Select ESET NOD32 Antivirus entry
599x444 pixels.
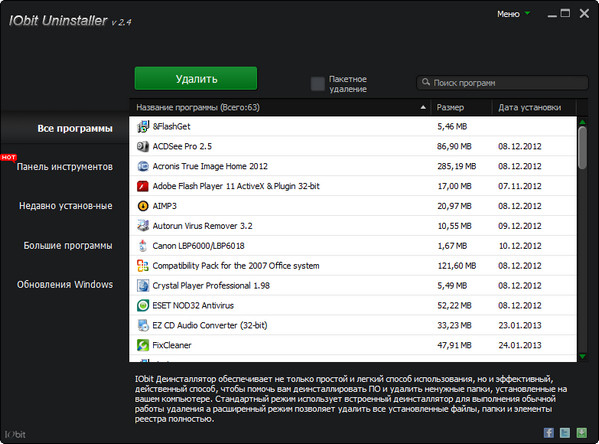(x=193, y=305)
